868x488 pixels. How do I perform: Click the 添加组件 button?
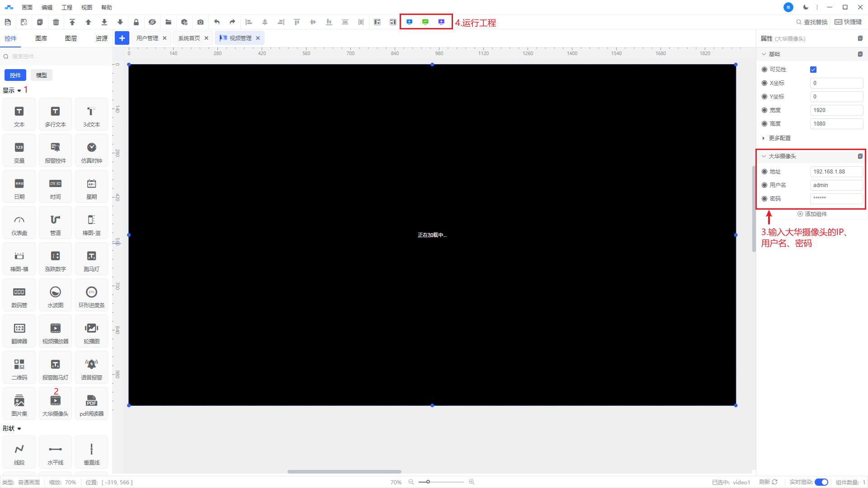812,214
